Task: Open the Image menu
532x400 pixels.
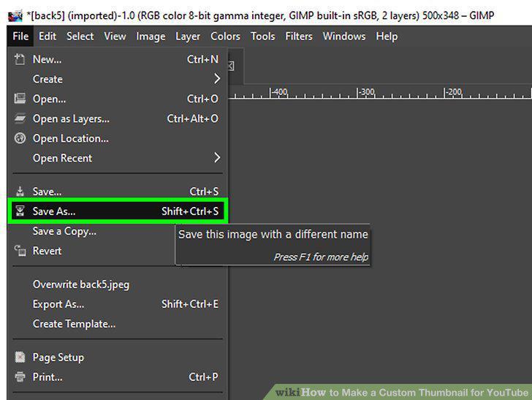Action: click(x=151, y=37)
